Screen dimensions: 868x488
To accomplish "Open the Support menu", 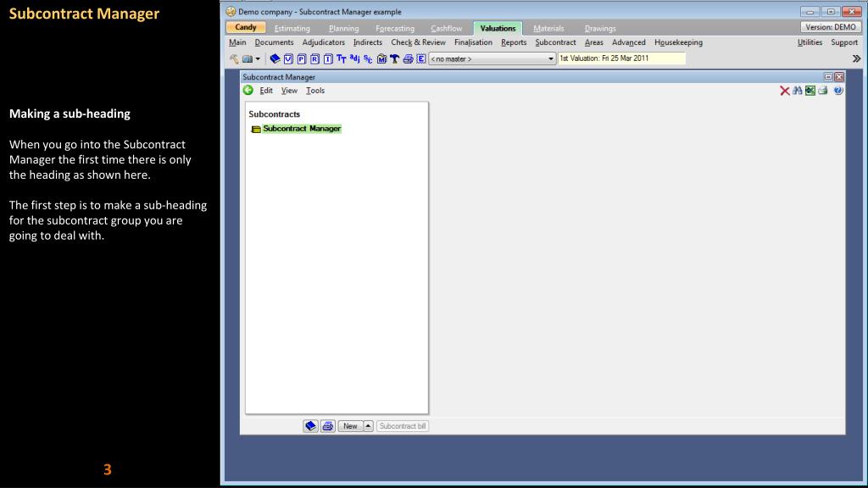I will tap(844, 42).
